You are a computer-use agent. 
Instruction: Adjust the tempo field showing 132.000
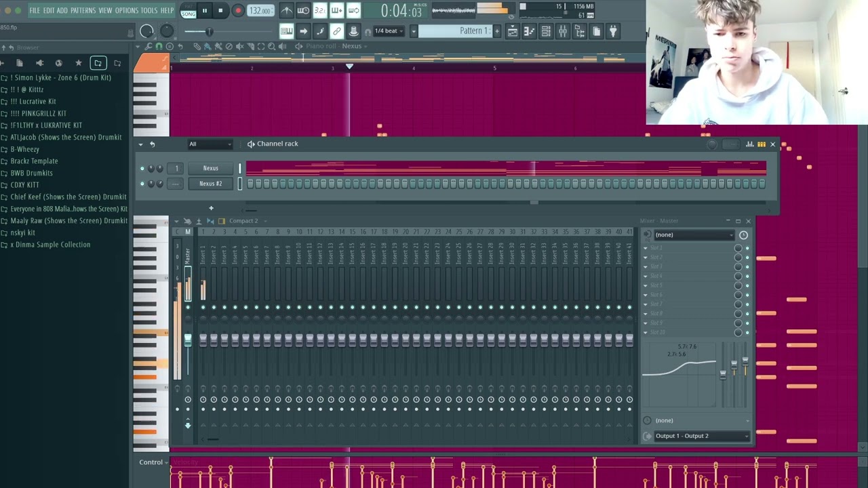click(260, 11)
